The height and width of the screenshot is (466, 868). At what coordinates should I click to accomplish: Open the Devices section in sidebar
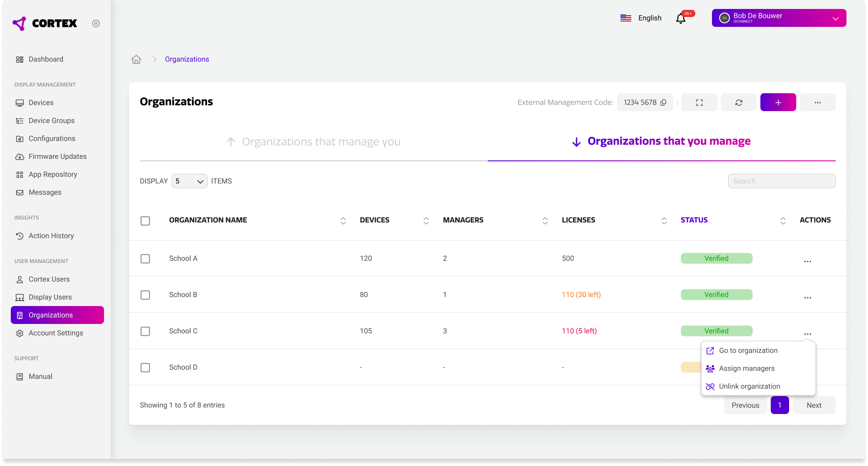(x=41, y=103)
